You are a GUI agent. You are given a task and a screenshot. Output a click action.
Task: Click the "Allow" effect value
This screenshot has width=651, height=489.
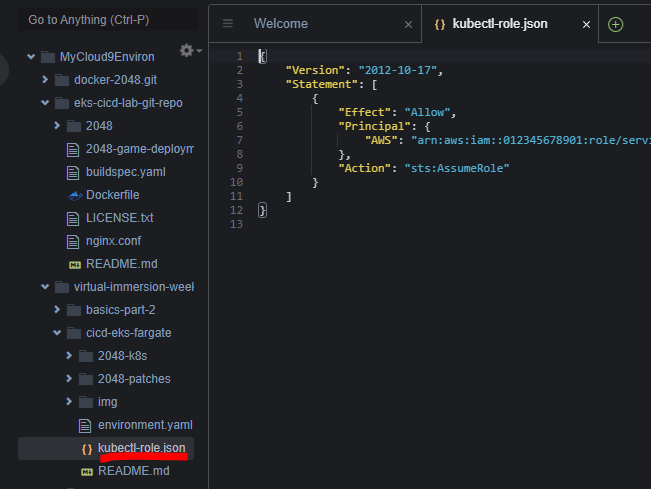[427, 112]
